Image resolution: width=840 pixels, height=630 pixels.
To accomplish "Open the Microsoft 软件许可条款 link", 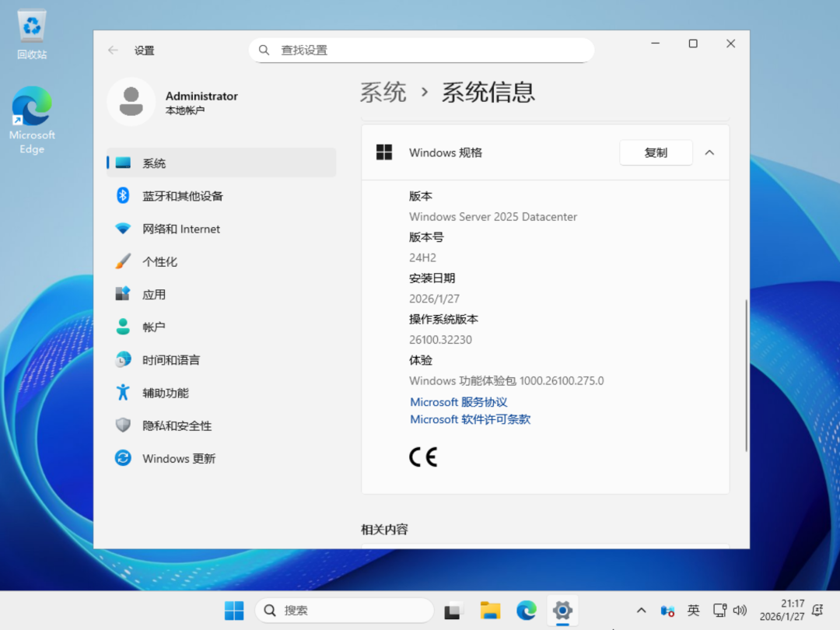I will tap(471, 419).
